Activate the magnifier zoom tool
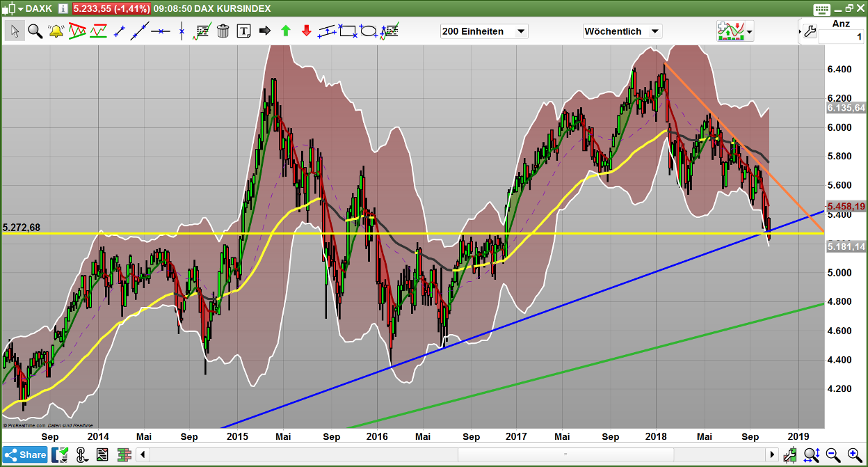The image size is (868, 467). [35, 31]
